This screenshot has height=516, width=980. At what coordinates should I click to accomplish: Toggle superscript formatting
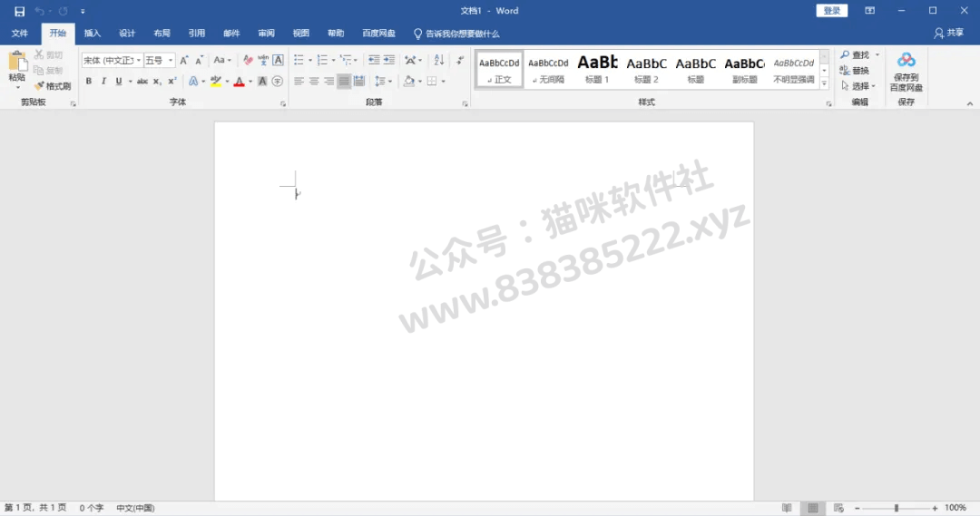(172, 82)
